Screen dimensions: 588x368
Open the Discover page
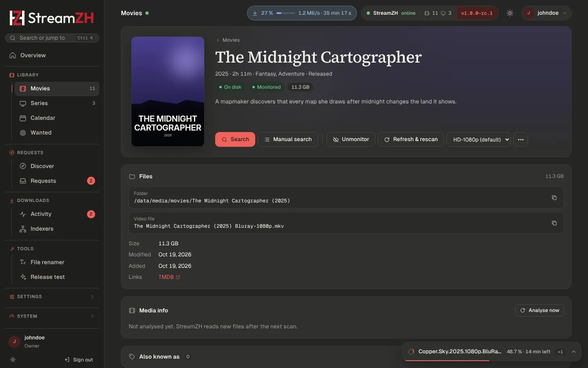click(57, 166)
